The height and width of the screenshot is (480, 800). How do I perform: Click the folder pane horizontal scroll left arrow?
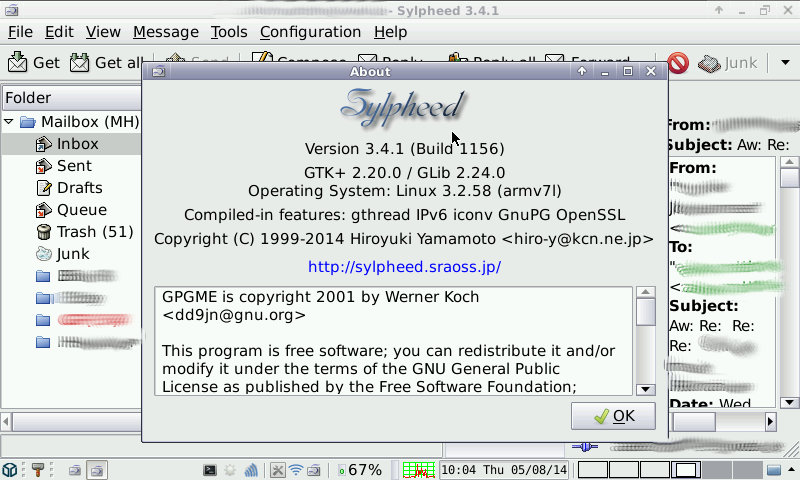point(6,422)
